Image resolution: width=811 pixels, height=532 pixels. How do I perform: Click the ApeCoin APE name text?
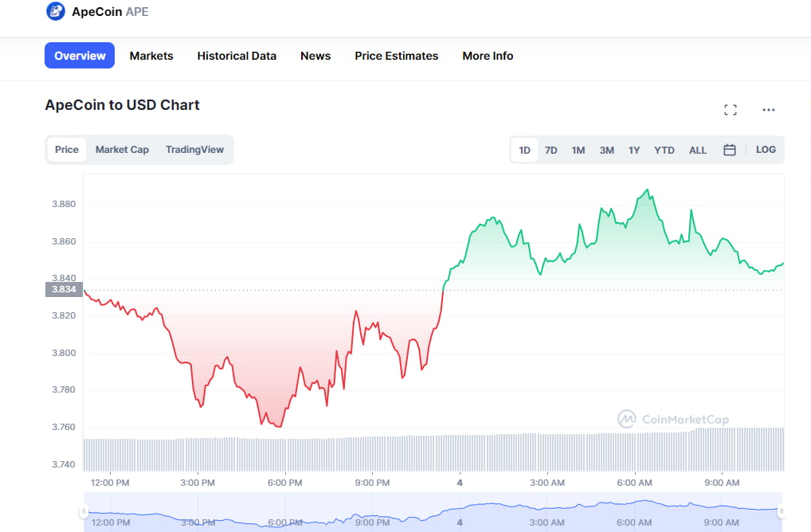110,11
